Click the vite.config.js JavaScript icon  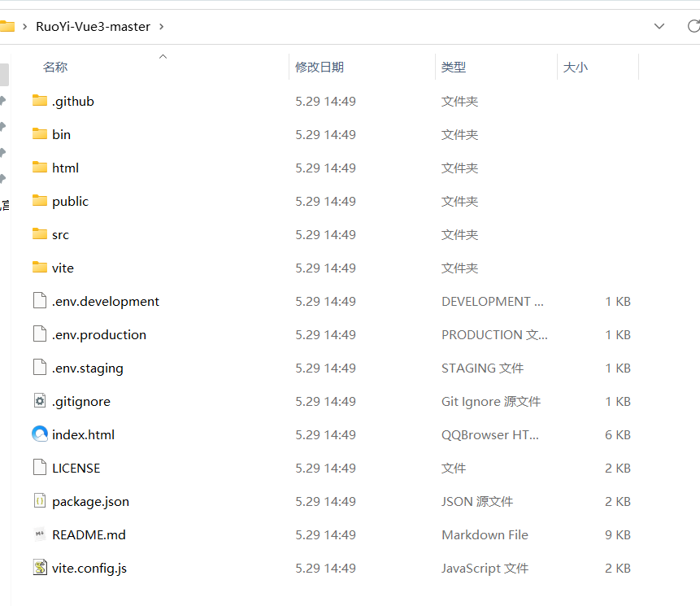pos(40,568)
